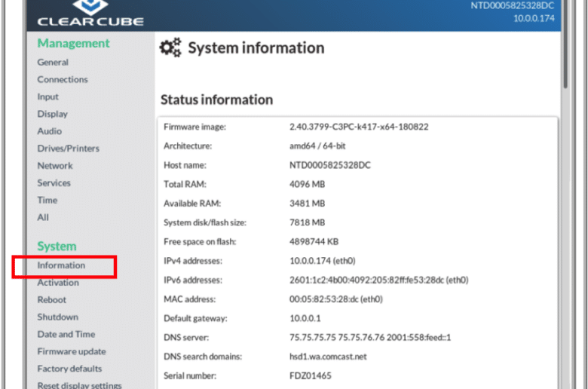Open the Factory defaults page
The height and width of the screenshot is (389, 588).
pos(69,369)
